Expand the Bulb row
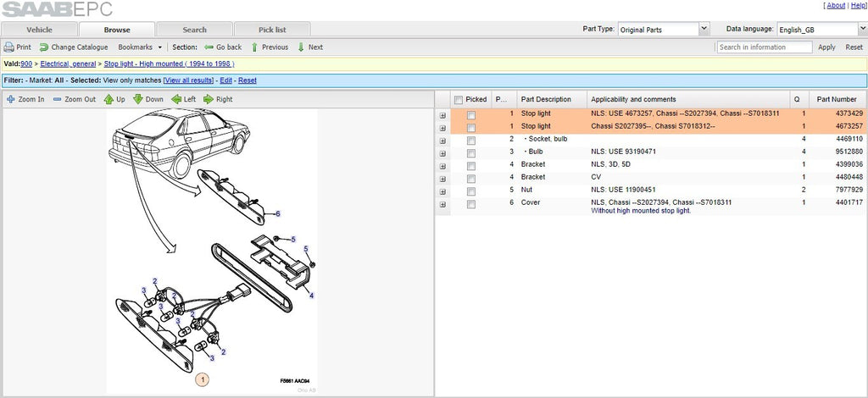The image size is (868, 398). pyautogui.click(x=442, y=153)
